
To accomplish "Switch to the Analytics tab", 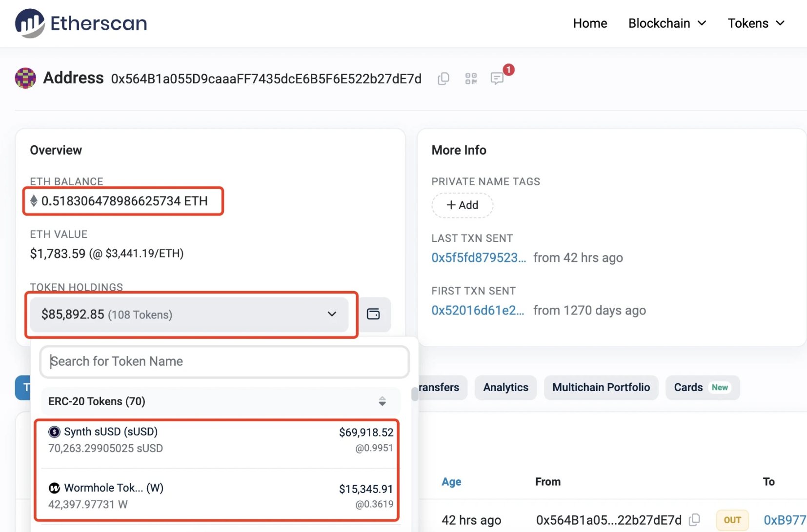I will click(505, 388).
